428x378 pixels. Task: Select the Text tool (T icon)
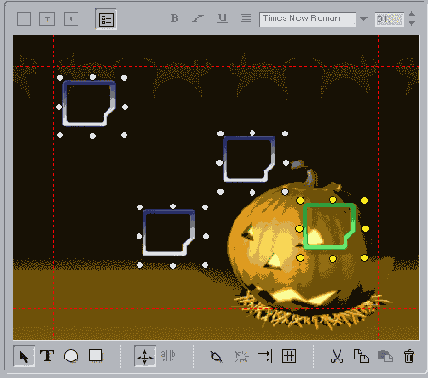(47, 356)
